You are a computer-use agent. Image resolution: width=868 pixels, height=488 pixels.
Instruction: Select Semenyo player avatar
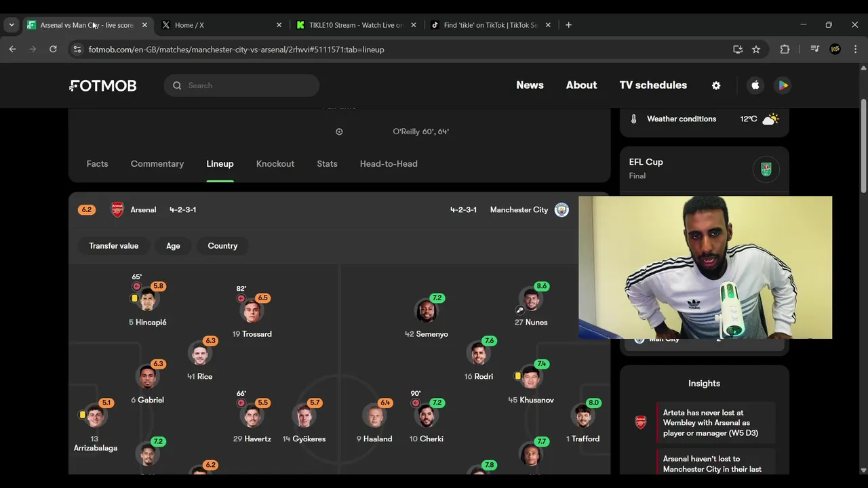427,311
